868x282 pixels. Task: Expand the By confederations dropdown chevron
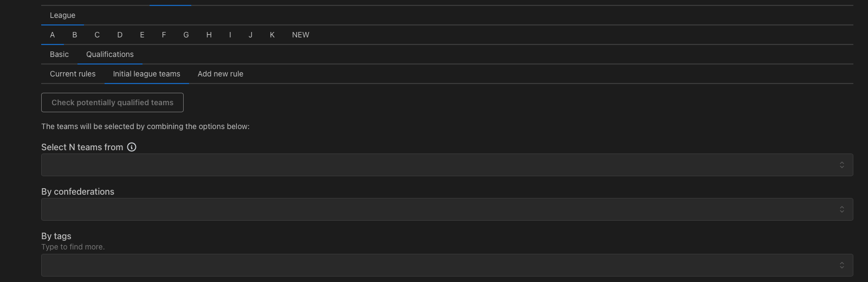[841, 209]
